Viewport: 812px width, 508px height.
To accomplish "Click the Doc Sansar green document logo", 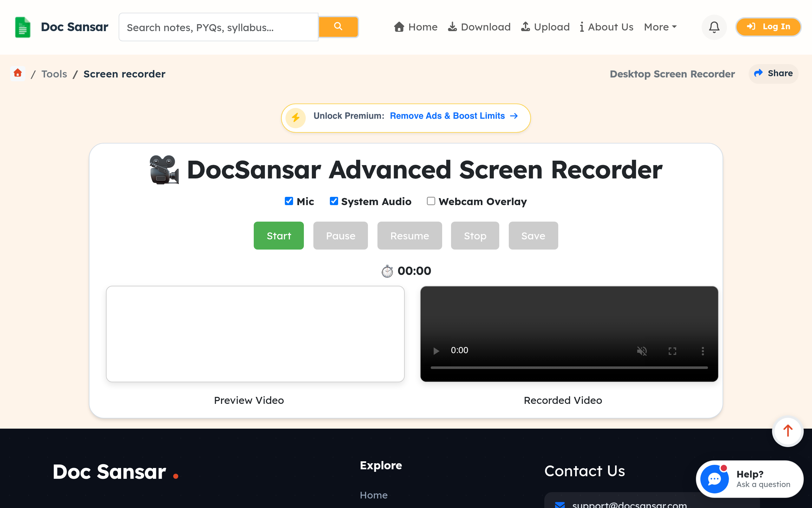I will pos(23,27).
